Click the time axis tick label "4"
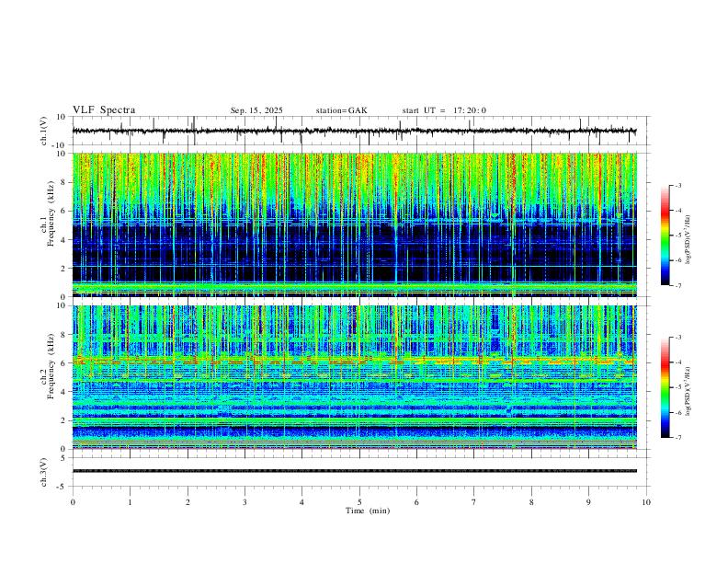The width and height of the screenshot is (728, 563). [x=301, y=502]
